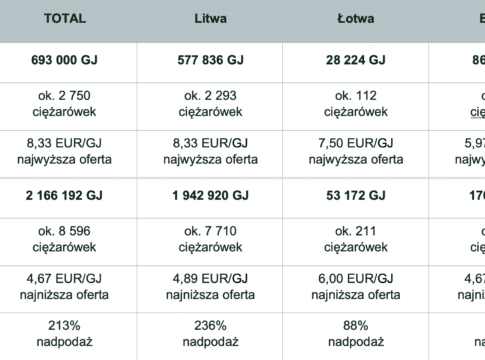Select the 213% nadpodaż cell
Image resolution: width=485 pixels, height=360 pixels.
click(64, 334)
